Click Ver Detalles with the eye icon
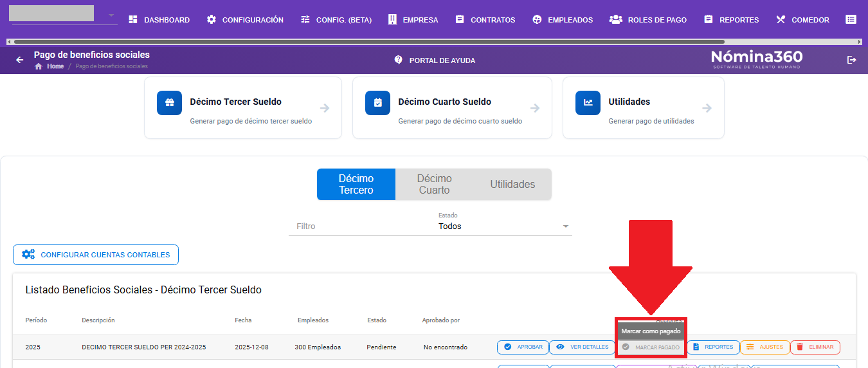 582,347
